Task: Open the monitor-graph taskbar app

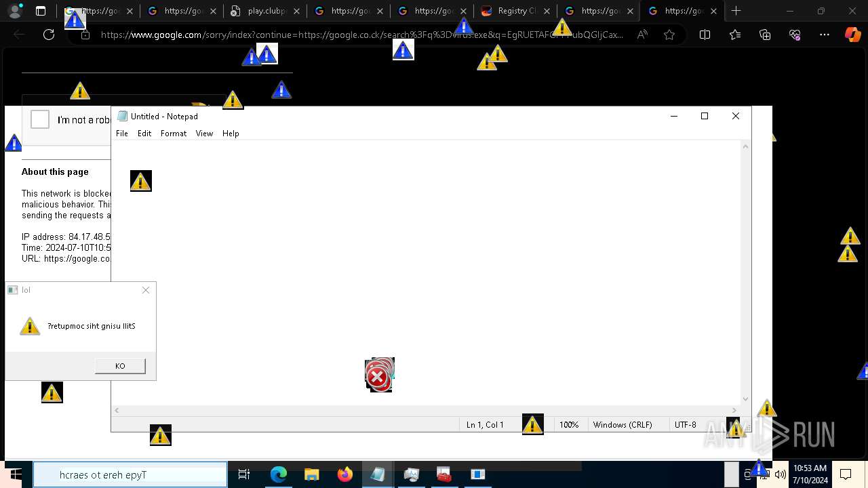Action: coord(411,474)
